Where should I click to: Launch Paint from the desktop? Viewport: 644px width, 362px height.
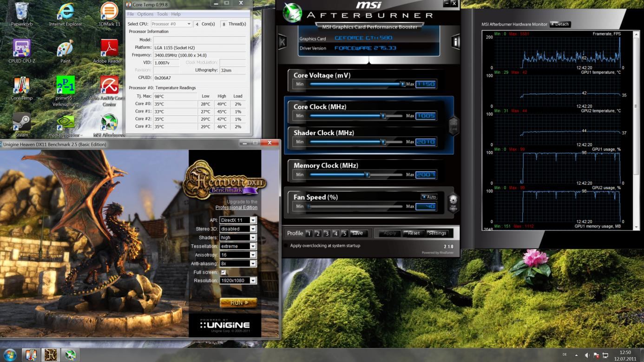(x=66, y=52)
